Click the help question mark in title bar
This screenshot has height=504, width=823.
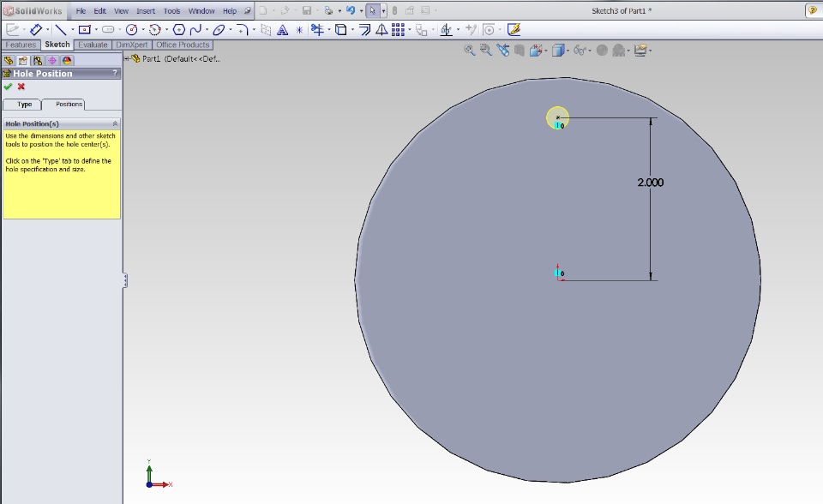pyautogui.click(x=812, y=10)
